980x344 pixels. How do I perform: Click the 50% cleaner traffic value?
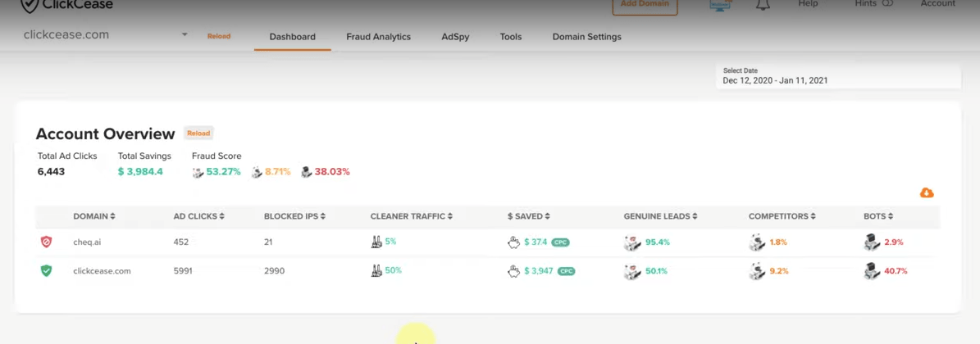(x=393, y=270)
